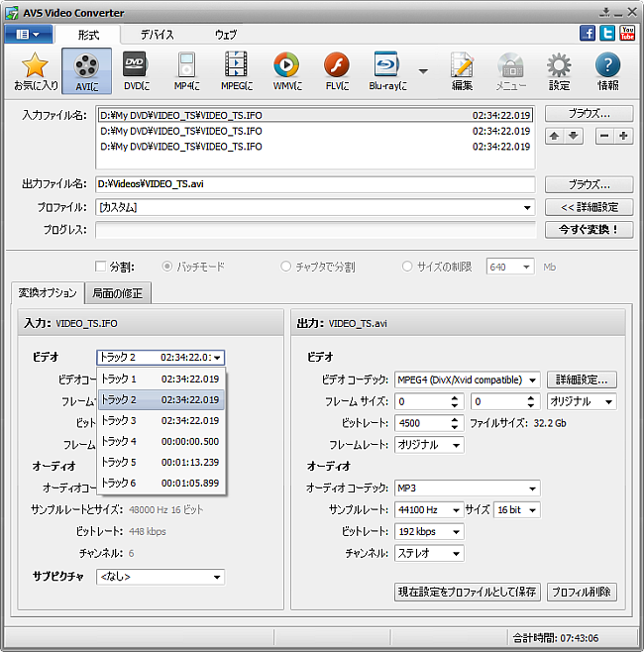Open the 情報 help icon
Viewport: 644px width, 652px height.
click(607, 70)
